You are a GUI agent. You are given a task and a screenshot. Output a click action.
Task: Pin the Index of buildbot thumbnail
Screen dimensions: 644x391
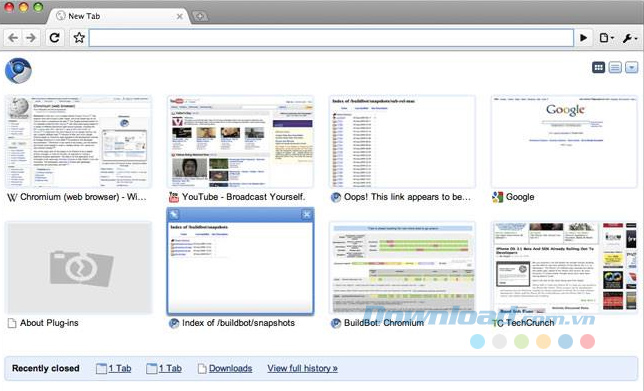174,214
